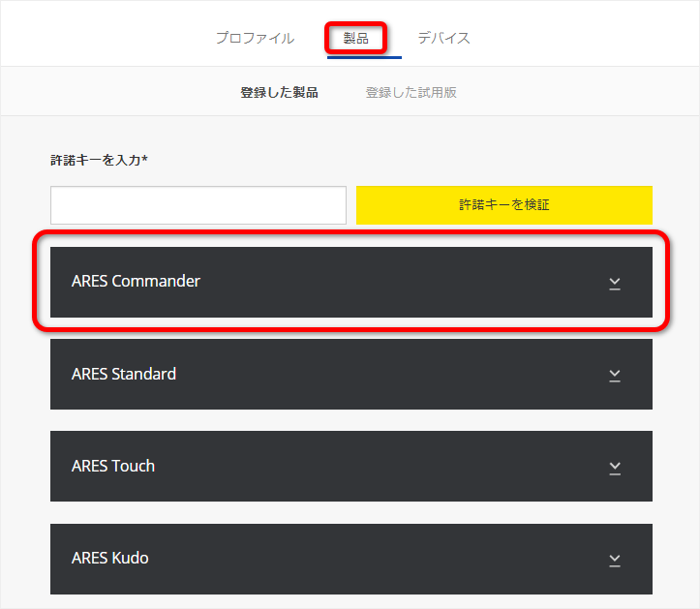Click the ARES Touch product title
Image resolution: width=700 pixels, height=609 pixels.
click(113, 466)
